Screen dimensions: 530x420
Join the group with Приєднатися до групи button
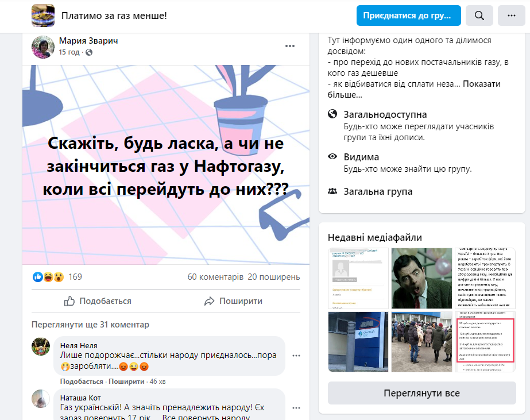click(409, 16)
